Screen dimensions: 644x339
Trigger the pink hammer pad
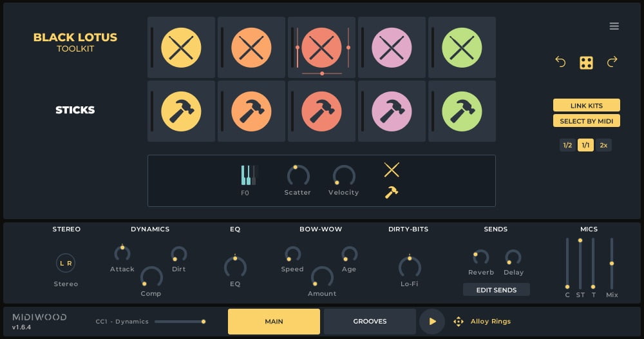coord(392,111)
